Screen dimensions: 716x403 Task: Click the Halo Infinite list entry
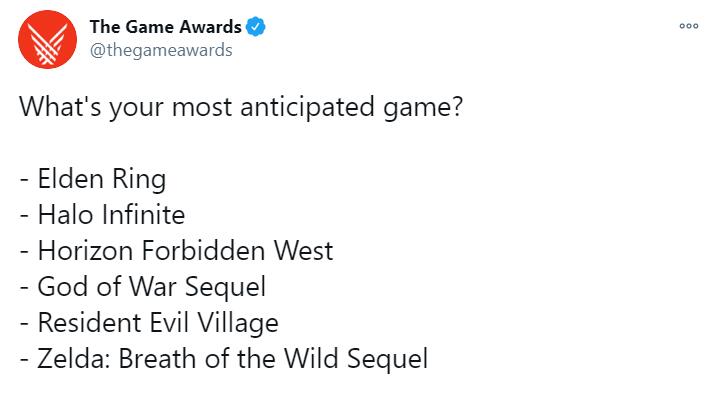(102, 215)
